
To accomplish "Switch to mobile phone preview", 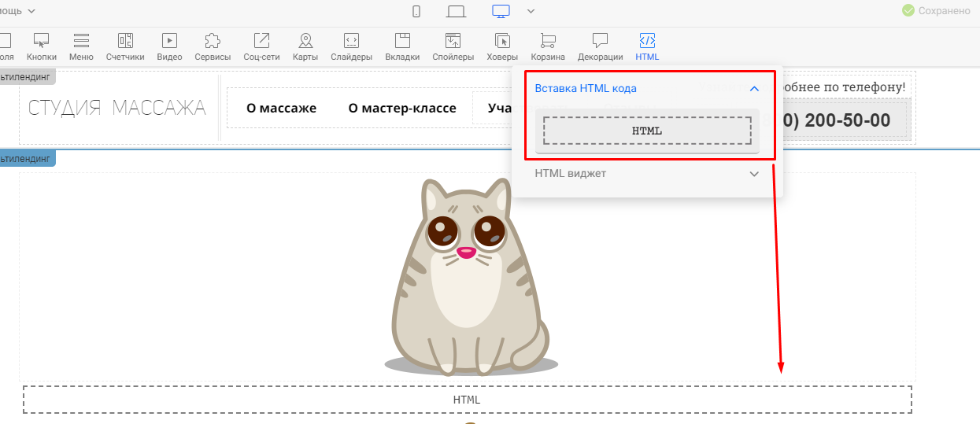I will point(416,11).
